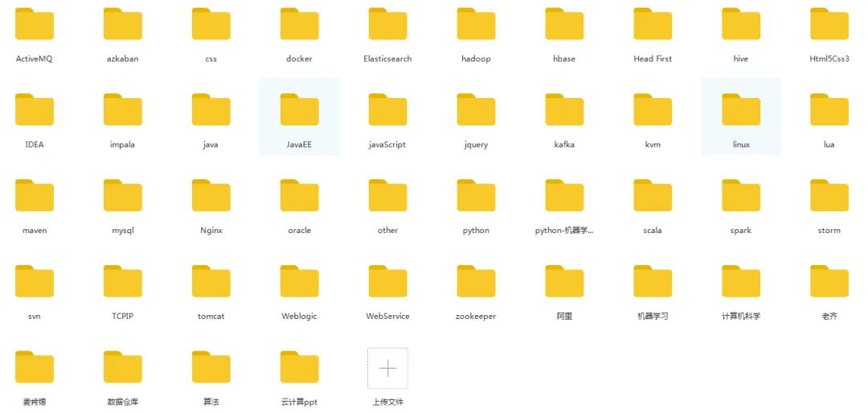Click the 'other' folder name

tap(388, 231)
